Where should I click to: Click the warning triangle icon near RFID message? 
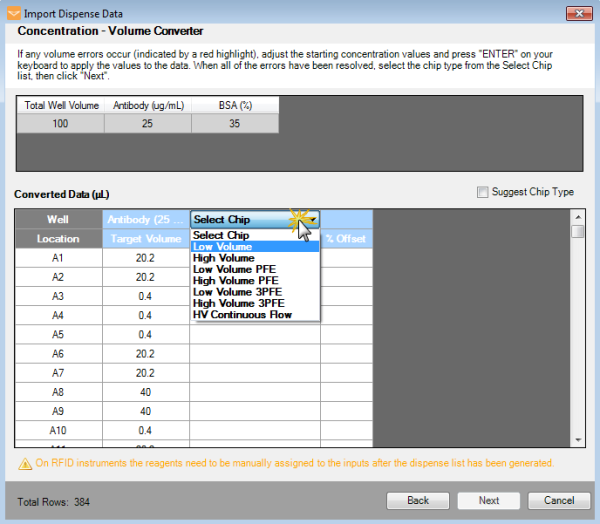tap(24, 463)
